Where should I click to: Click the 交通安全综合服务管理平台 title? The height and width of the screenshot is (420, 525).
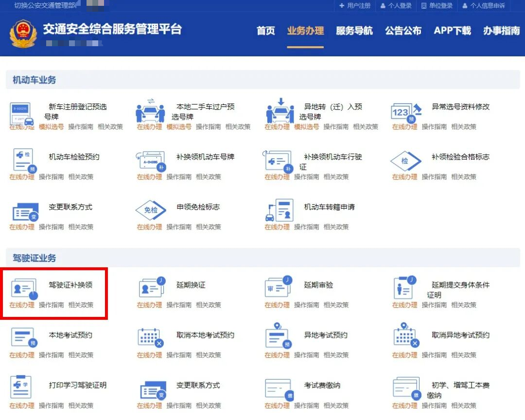(112, 29)
